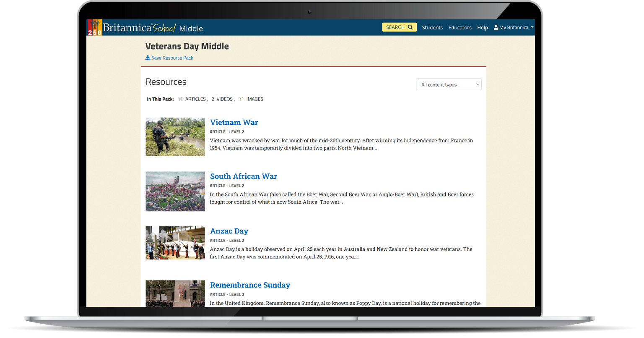Open the Educators menu link

pyautogui.click(x=460, y=28)
